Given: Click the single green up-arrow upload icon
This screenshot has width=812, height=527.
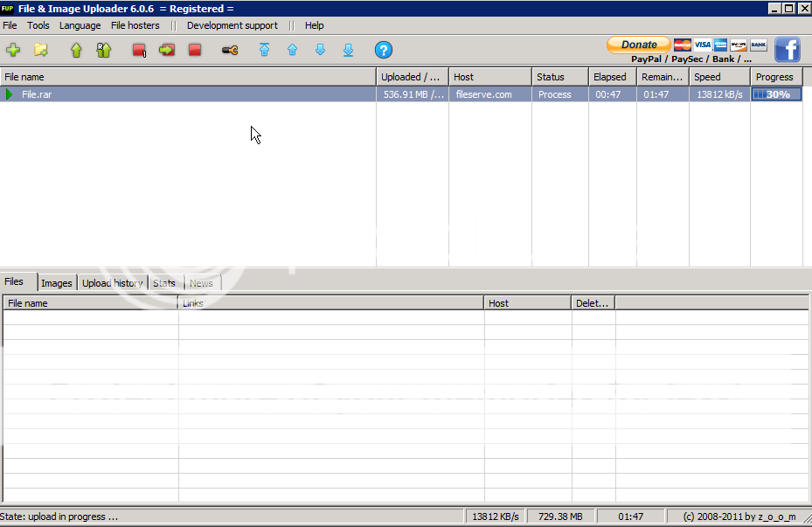Looking at the screenshot, I should click(x=76, y=50).
